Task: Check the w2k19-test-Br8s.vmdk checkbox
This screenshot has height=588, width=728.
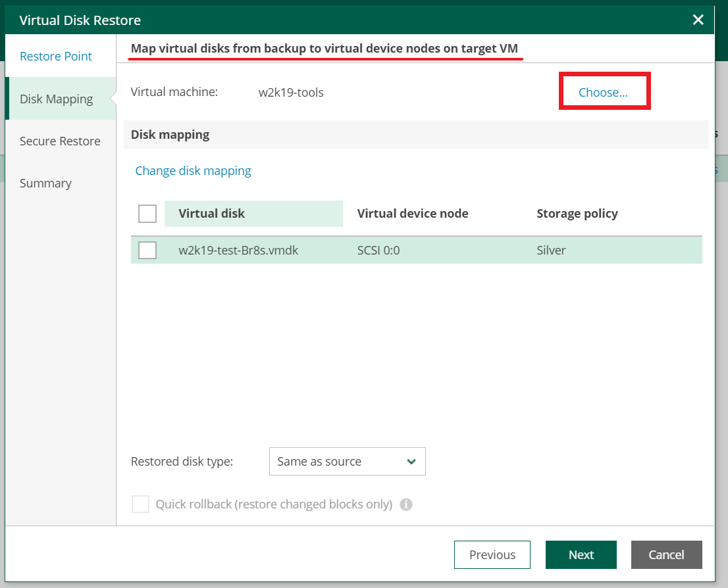Action: (x=147, y=250)
